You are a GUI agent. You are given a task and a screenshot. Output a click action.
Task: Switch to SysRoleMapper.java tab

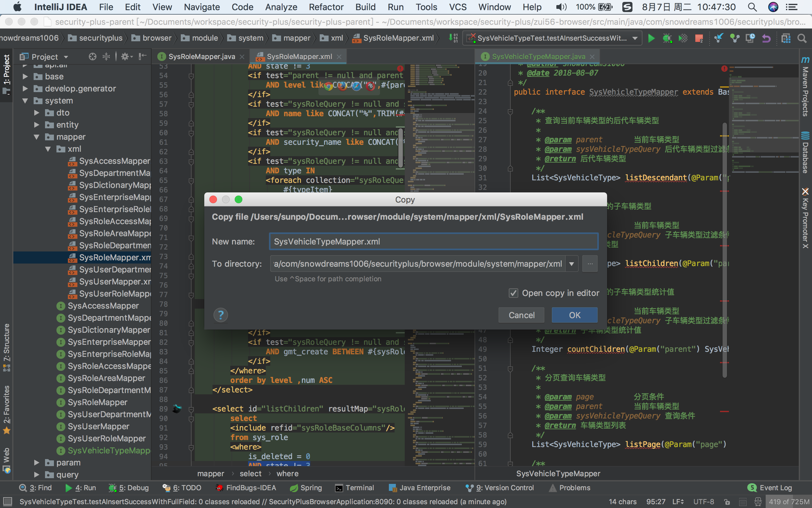coord(202,57)
